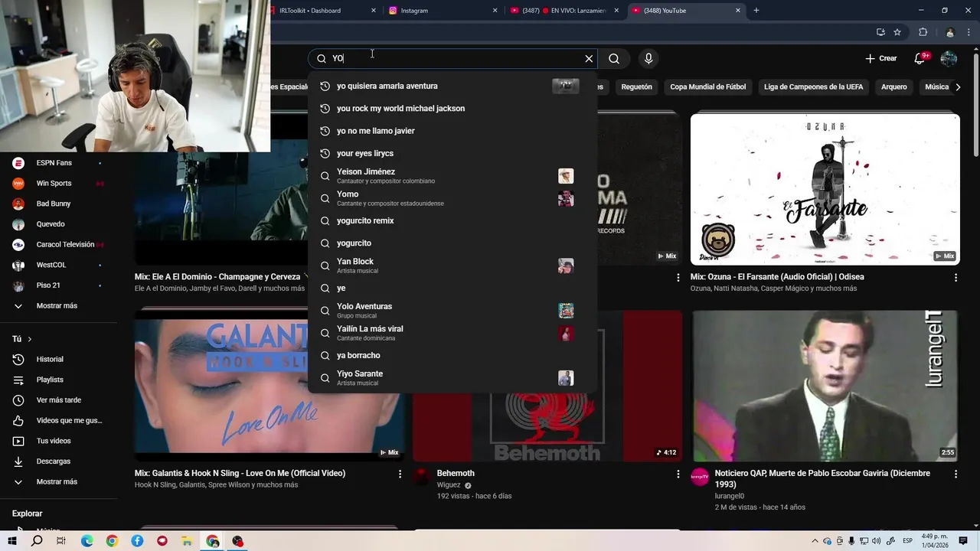Open the Tú section chevron
This screenshot has height=551, width=980.
(30, 339)
